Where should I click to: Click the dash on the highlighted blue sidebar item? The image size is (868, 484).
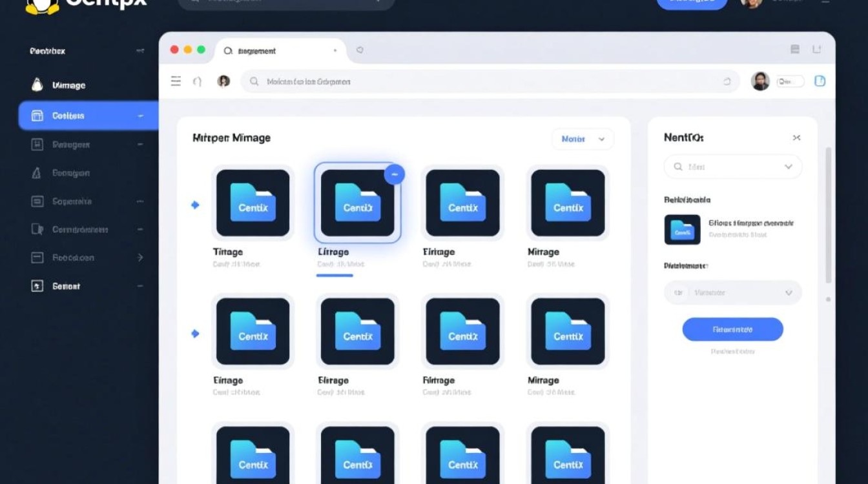click(x=140, y=116)
